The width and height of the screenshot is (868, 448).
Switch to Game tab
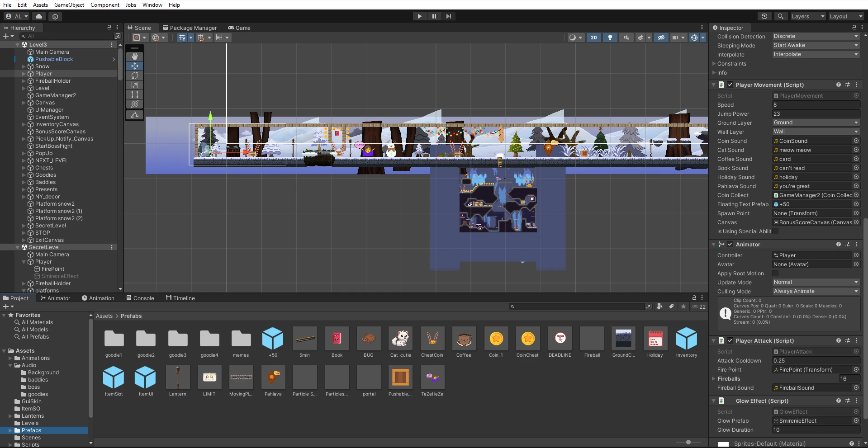click(x=239, y=28)
